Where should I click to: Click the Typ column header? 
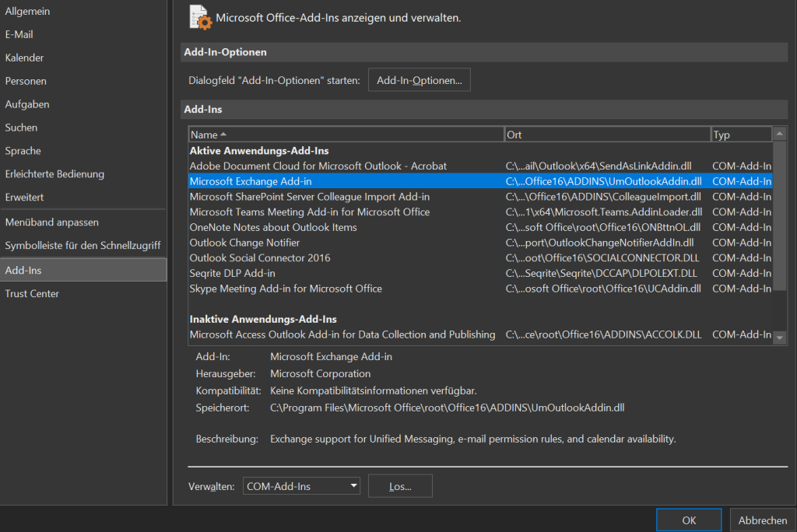point(741,135)
